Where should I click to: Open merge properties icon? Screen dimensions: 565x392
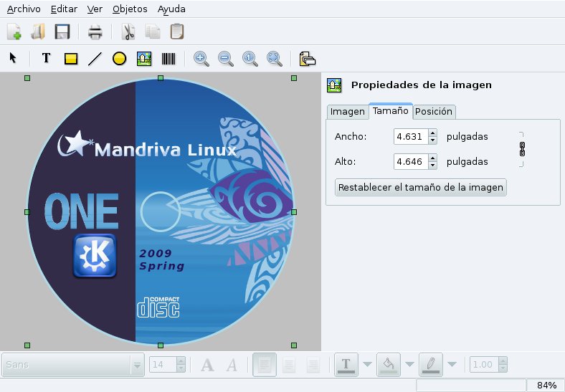click(x=307, y=58)
